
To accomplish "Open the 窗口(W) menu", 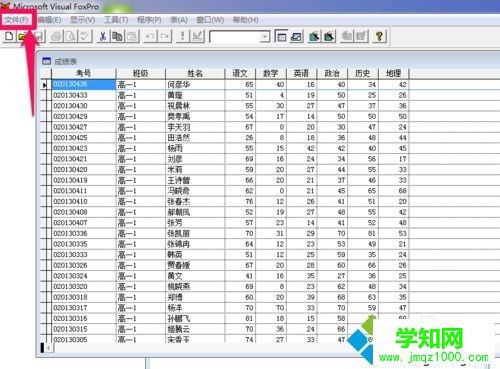I will [x=210, y=20].
